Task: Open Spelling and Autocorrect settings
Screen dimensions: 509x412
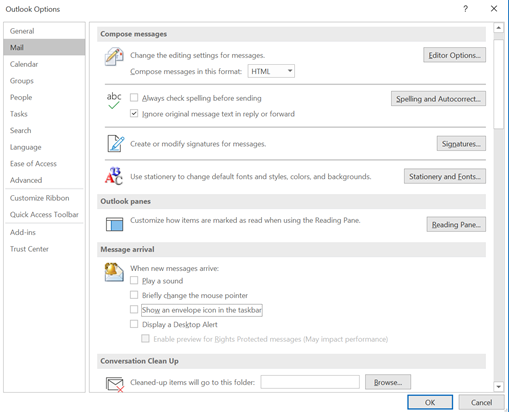Action: click(438, 99)
